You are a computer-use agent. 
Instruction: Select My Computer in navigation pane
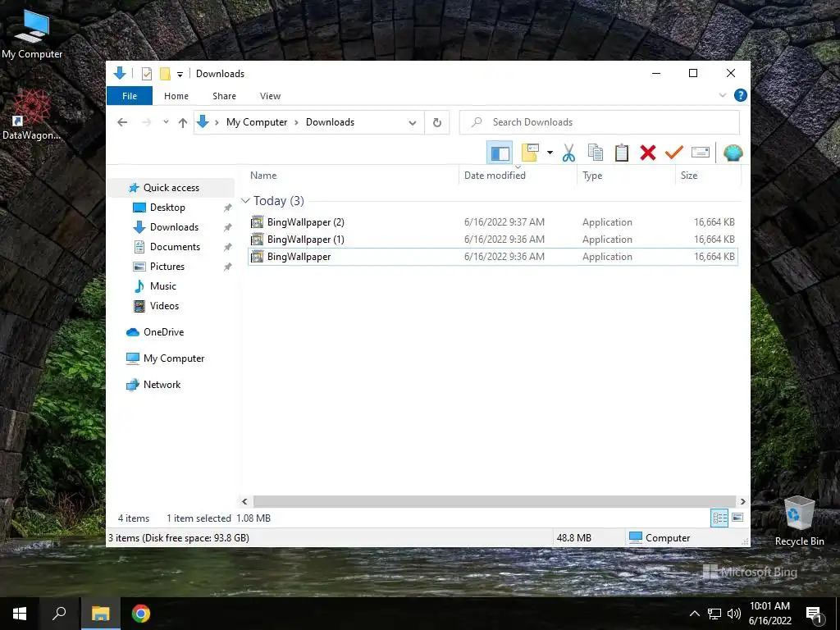pos(174,358)
